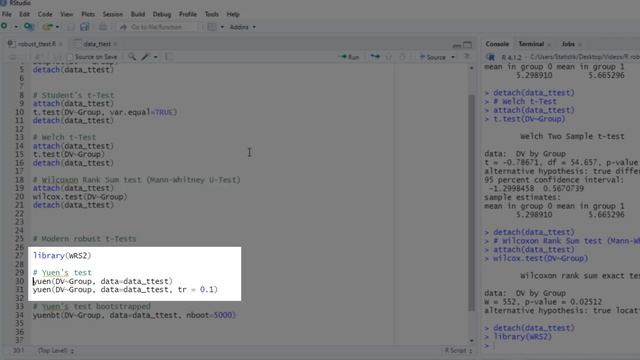Open the R Script file type dropdown
The image size is (640, 360).
point(458,351)
